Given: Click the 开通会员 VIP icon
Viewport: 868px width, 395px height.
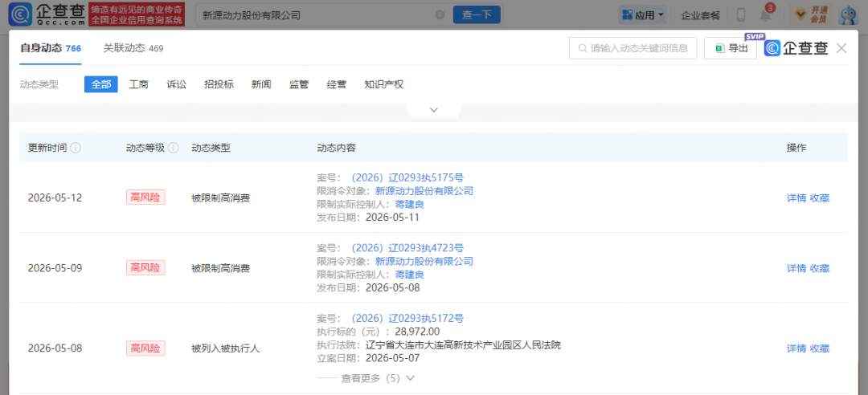Looking at the screenshot, I should pos(812,15).
